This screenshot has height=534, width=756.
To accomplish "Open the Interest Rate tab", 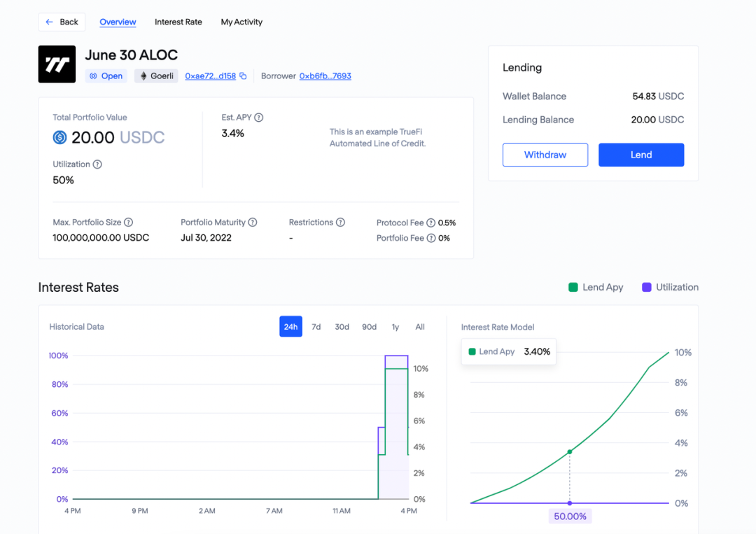I will [x=178, y=22].
